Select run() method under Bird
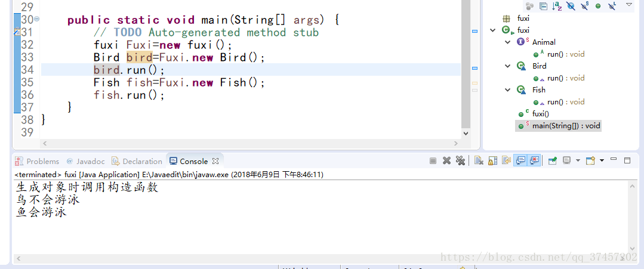 tap(566, 78)
